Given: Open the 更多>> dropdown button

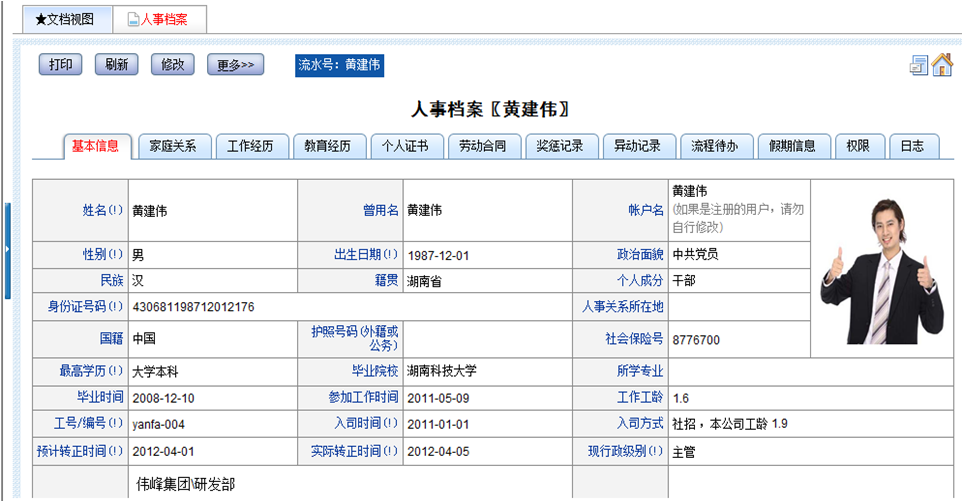Looking at the screenshot, I should (x=235, y=65).
